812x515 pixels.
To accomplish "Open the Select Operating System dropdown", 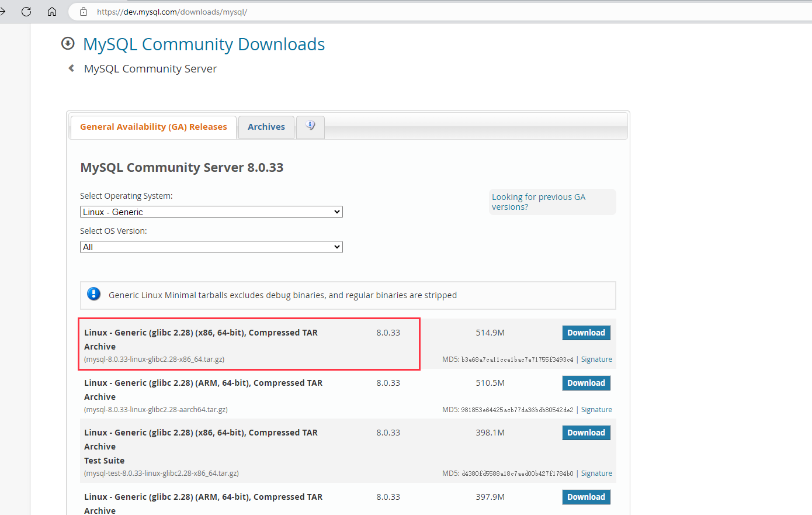I will pos(211,212).
